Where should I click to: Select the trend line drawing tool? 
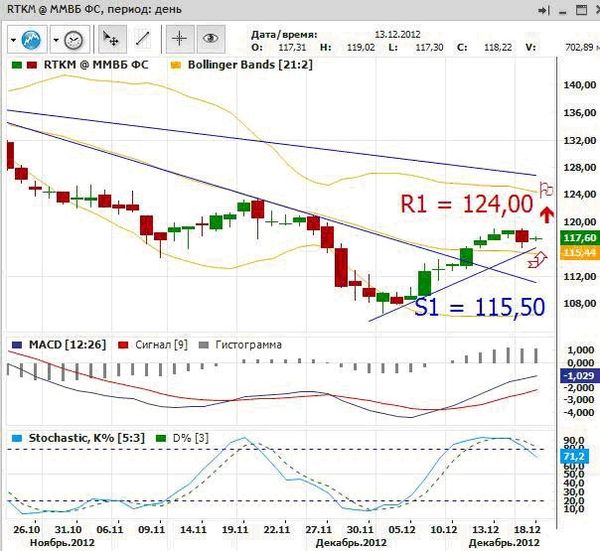[142, 39]
